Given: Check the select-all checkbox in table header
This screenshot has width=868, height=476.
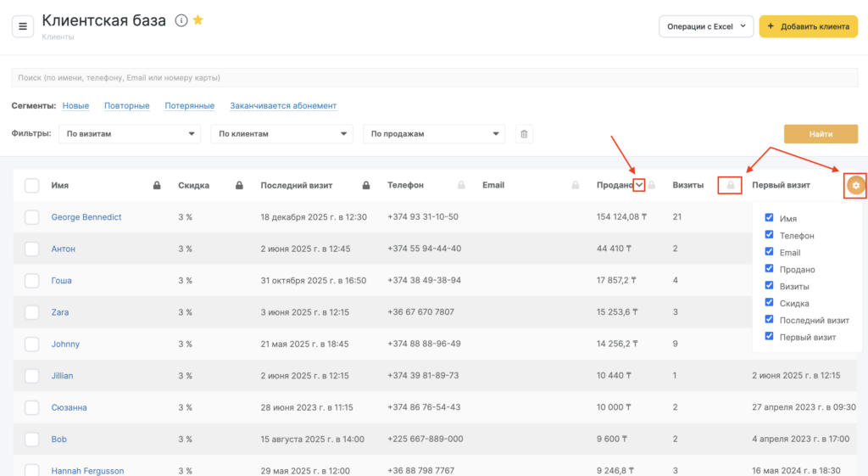Looking at the screenshot, I should pos(31,185).
